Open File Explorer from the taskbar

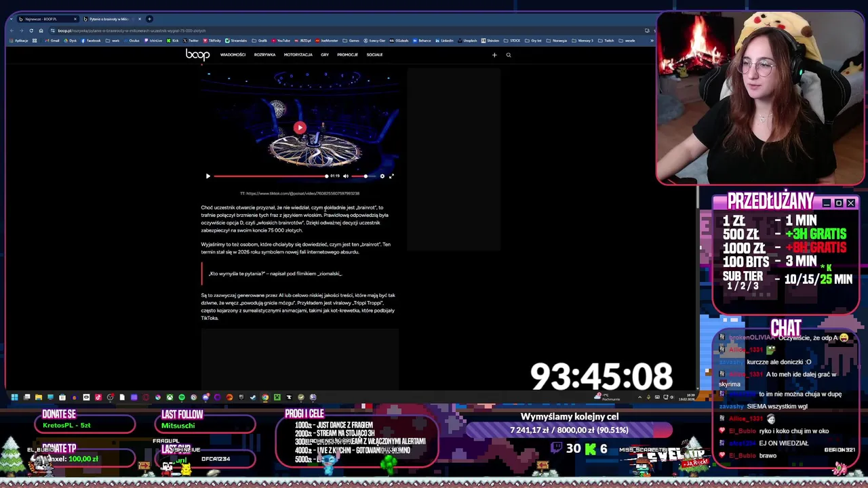click(x=39, y=397)
